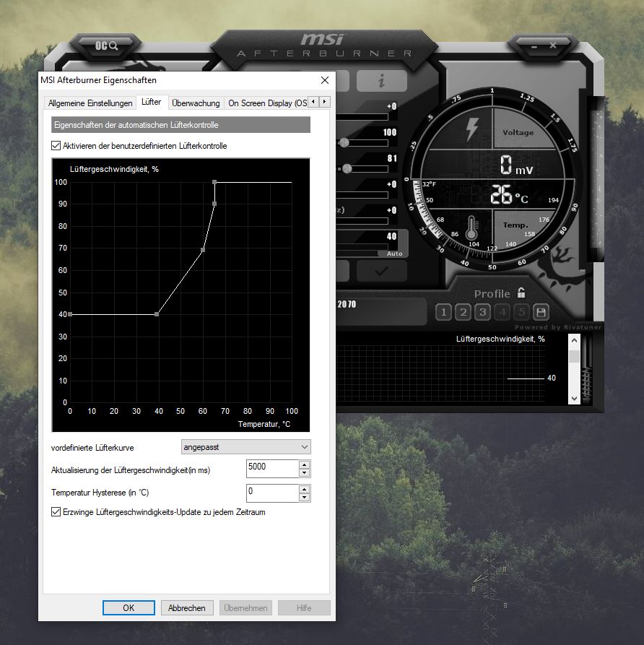The height and width of the screenshot is (645, 644).
Task: Open the 'vordefinierte Lüfterkurve' dropdown
Action: pos(245,447)
